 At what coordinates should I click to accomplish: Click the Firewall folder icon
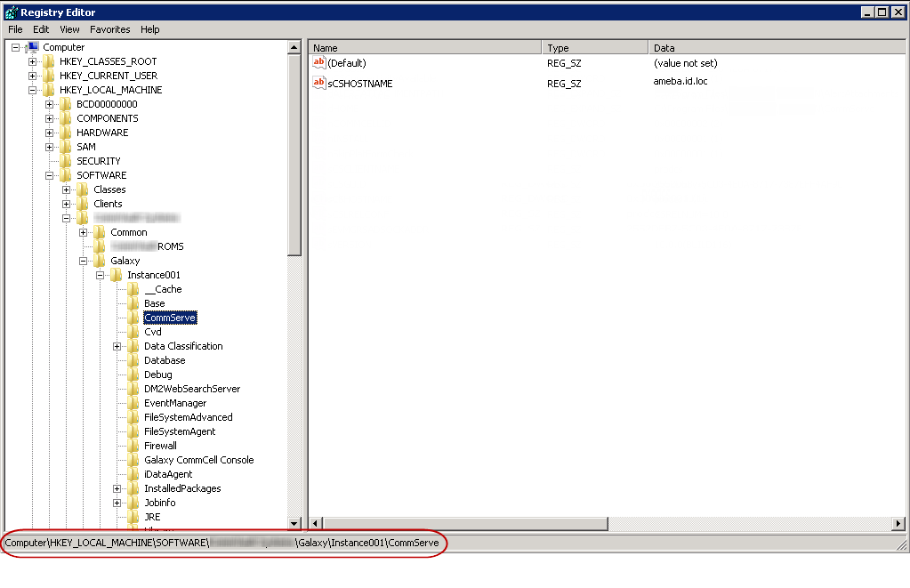click(133, 446)
